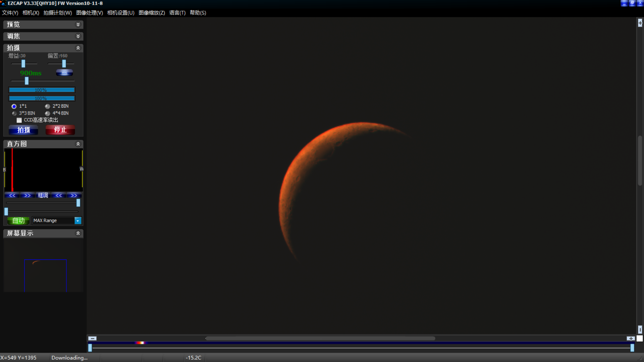Click the second << histogram white-point button
The image size is (644, 362).
click(x=58, y=195)
